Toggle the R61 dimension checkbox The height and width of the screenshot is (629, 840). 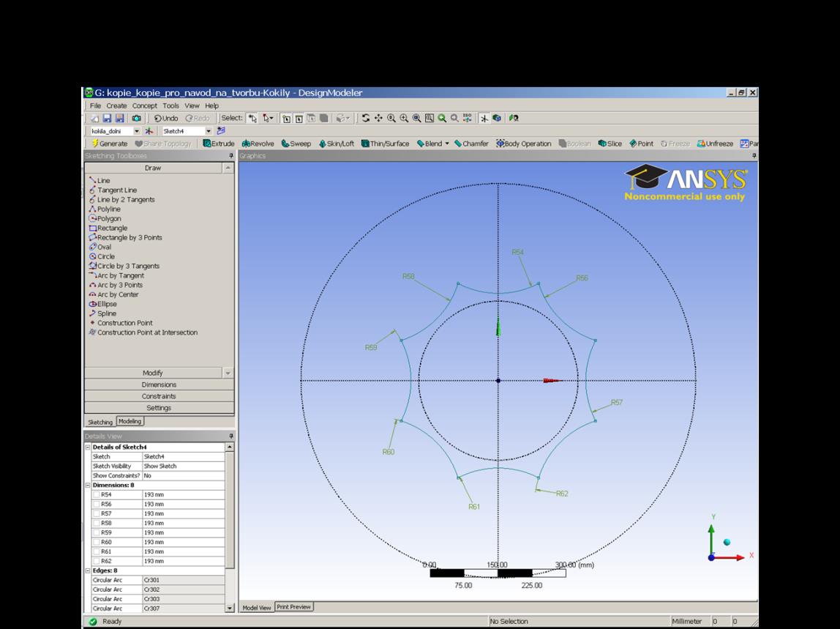(x=97, y=551)
